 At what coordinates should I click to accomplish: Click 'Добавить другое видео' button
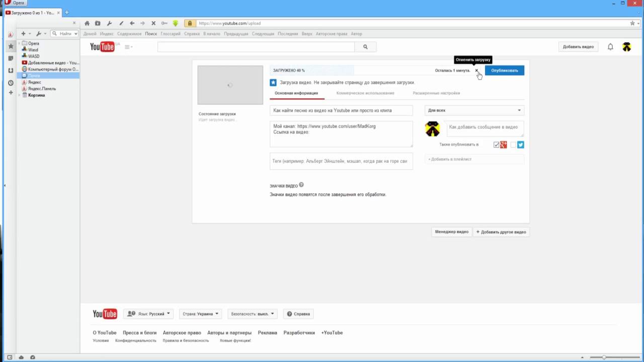(501, 232)
